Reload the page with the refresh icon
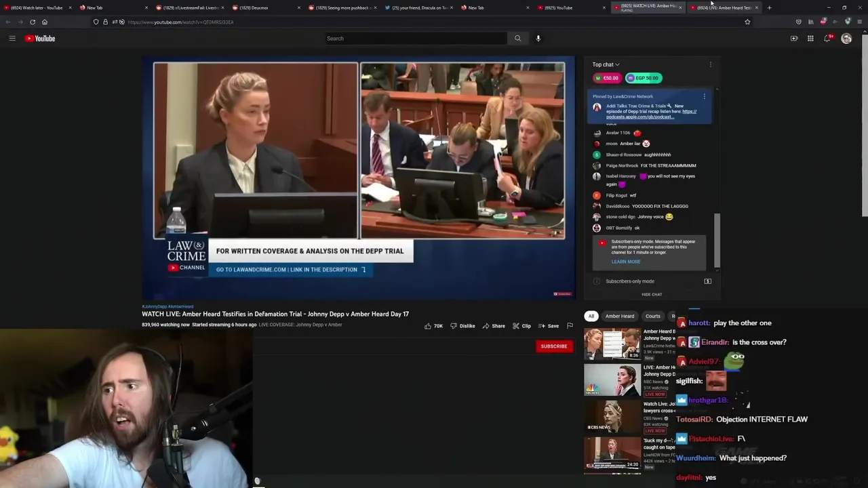 pos(33,22)
